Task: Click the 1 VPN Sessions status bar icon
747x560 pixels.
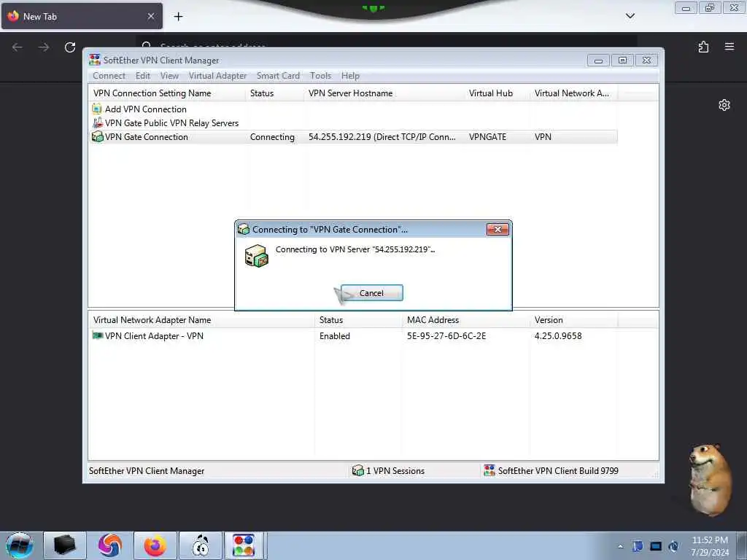Action: [x=357, y=470]
